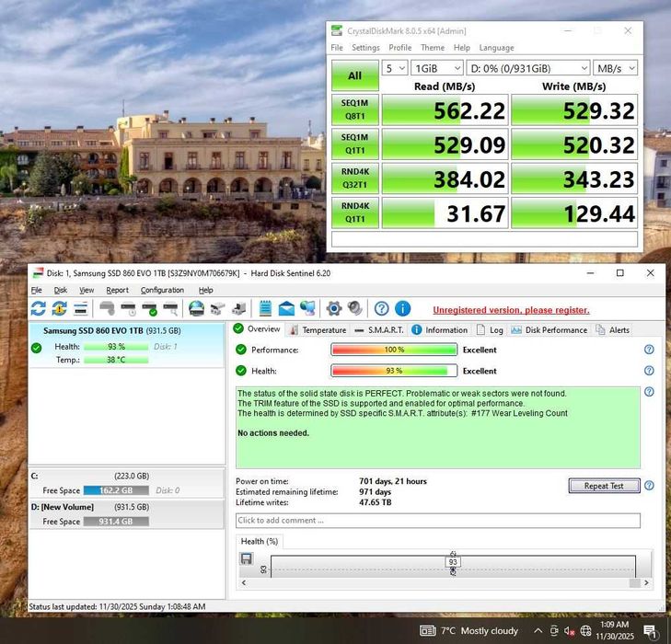This screenshot has width=671, height=644.
Task: Click the health graph left scroll arrow
Action: point(244,582)
